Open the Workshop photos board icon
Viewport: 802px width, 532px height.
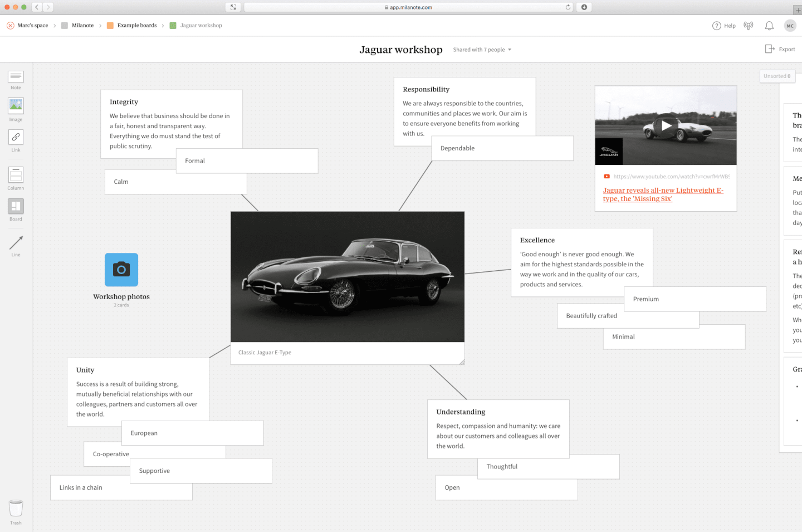[121, 270]
